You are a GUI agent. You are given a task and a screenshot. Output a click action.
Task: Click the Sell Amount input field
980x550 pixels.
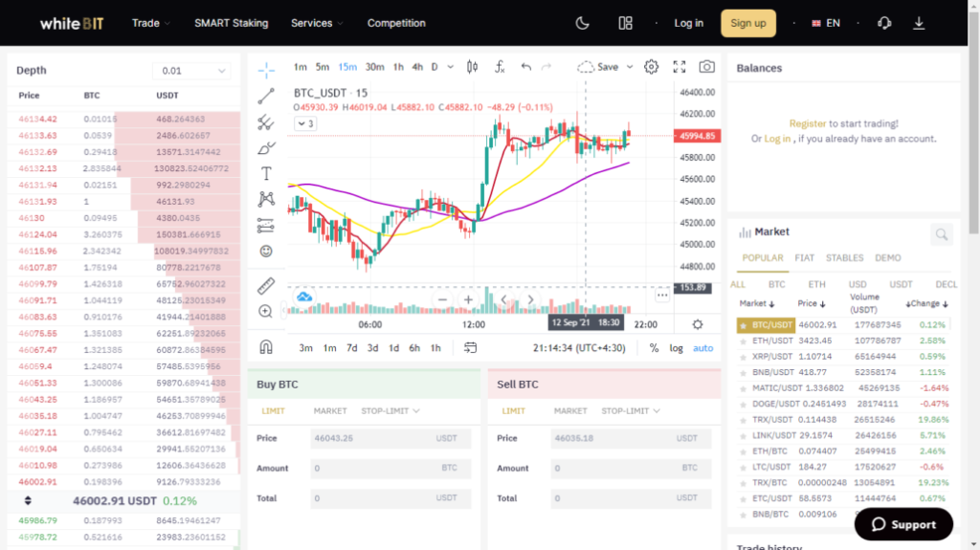pyautogui.click(x=631, y=468)
